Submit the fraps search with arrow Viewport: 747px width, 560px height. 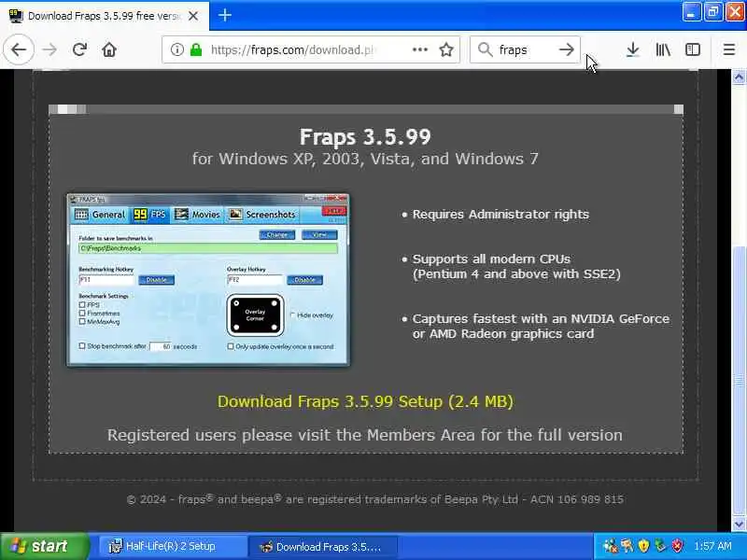point(566,49)
